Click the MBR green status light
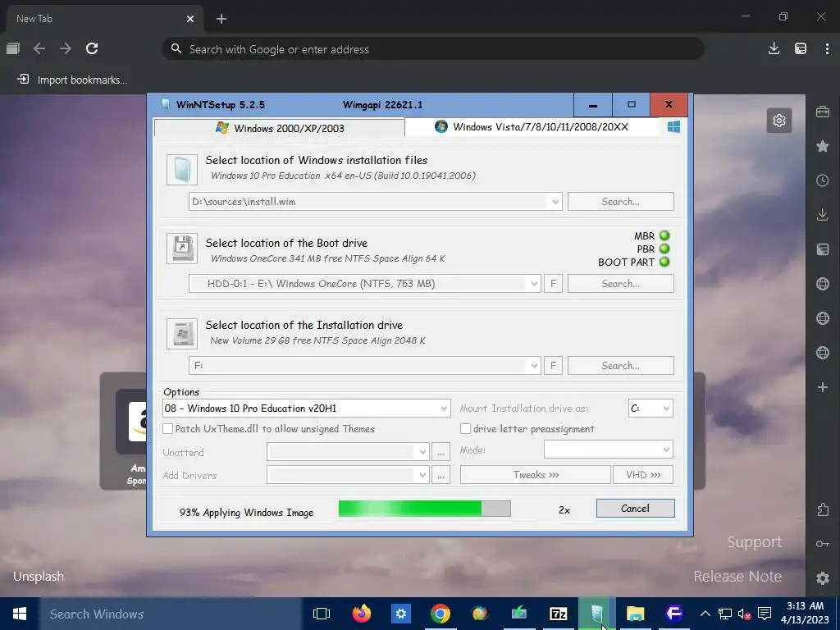Screen dimensions: 840x630 (x=664, y=235)
